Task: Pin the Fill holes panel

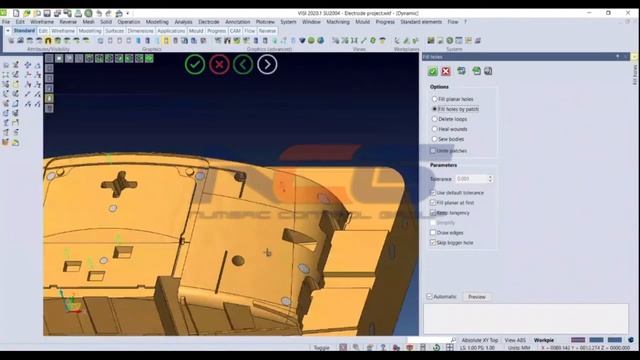Action: point(618,57)
